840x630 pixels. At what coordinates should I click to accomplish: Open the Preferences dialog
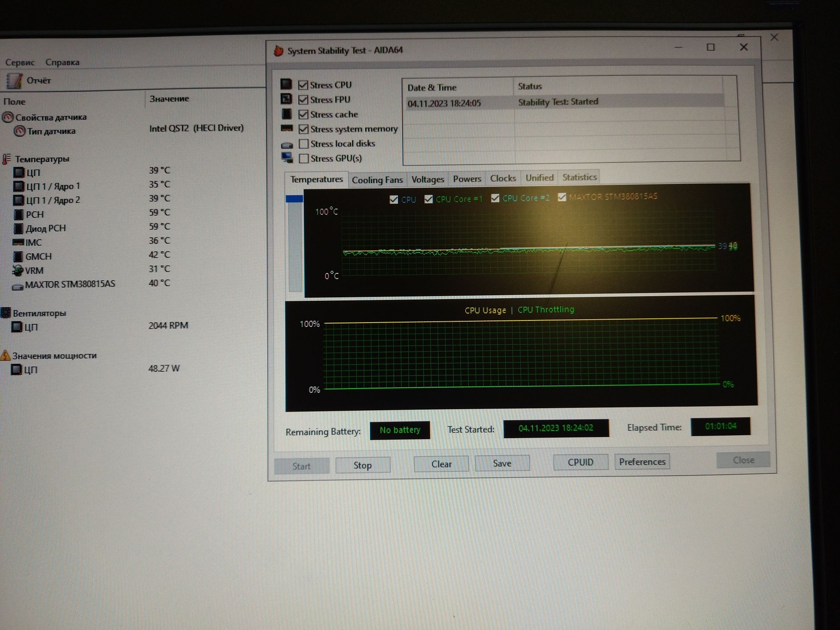[x=642, y=461]
